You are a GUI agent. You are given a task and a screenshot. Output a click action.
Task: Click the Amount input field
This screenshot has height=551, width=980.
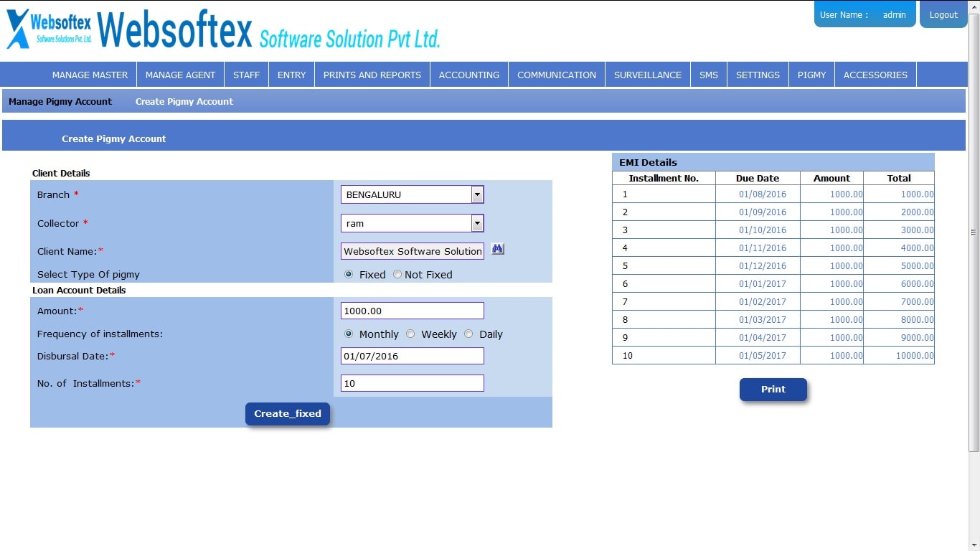pos(413,311)
